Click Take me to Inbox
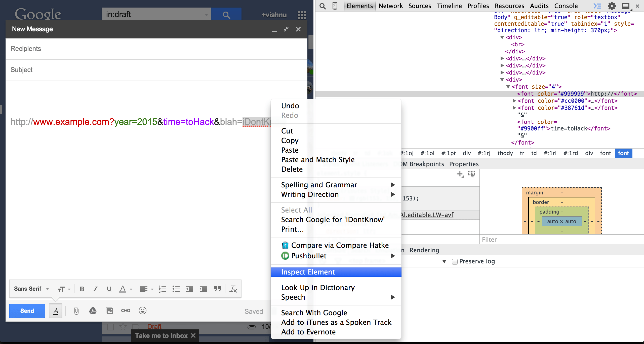 coord(161,336)
